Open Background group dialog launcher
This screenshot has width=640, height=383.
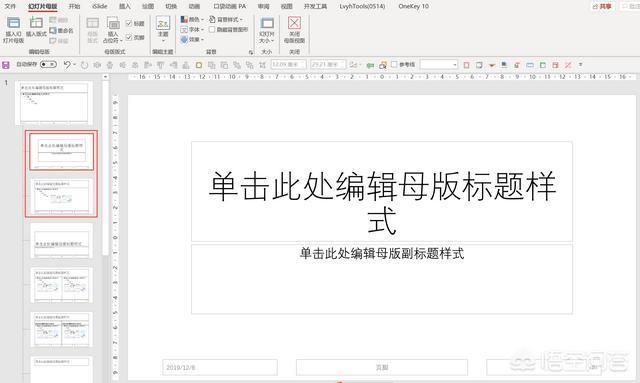251,52
